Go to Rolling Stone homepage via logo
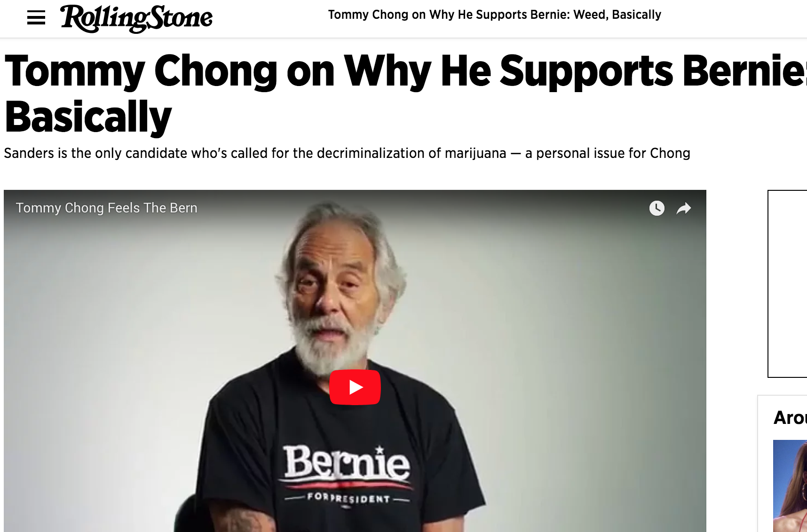The height and width of the screenshot is (532, 807). pos(136,18)
